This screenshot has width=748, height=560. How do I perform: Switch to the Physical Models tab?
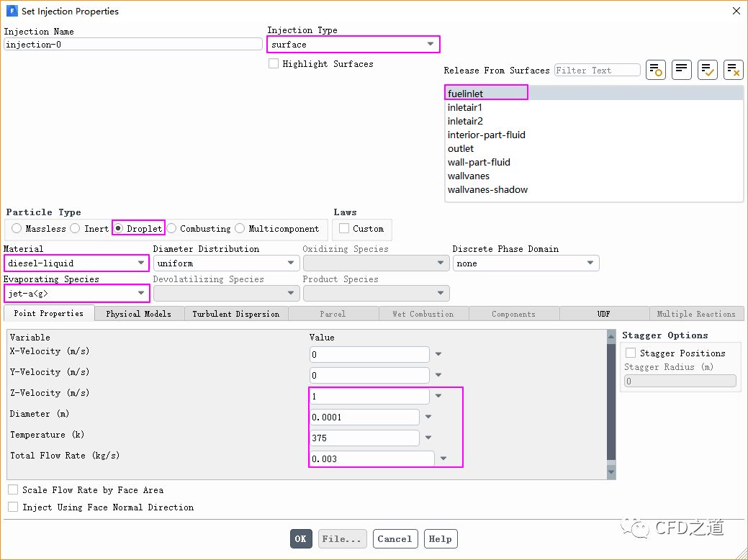tap(138, 314)
